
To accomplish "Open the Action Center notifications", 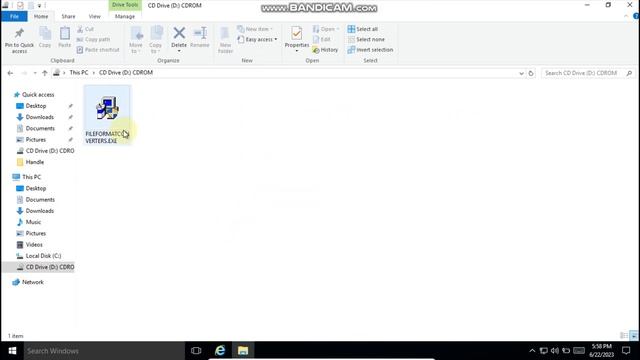I will click(x=626, y=351).
